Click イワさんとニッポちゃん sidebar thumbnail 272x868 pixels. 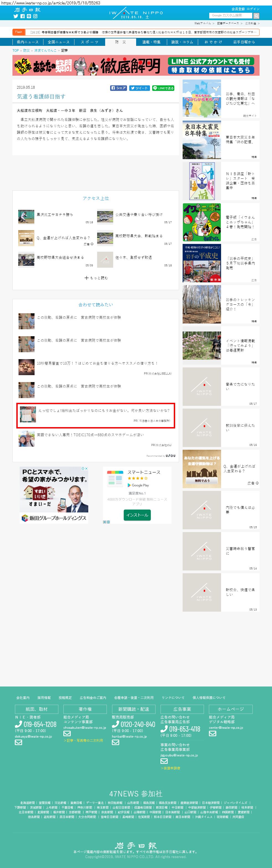[202, 222]
